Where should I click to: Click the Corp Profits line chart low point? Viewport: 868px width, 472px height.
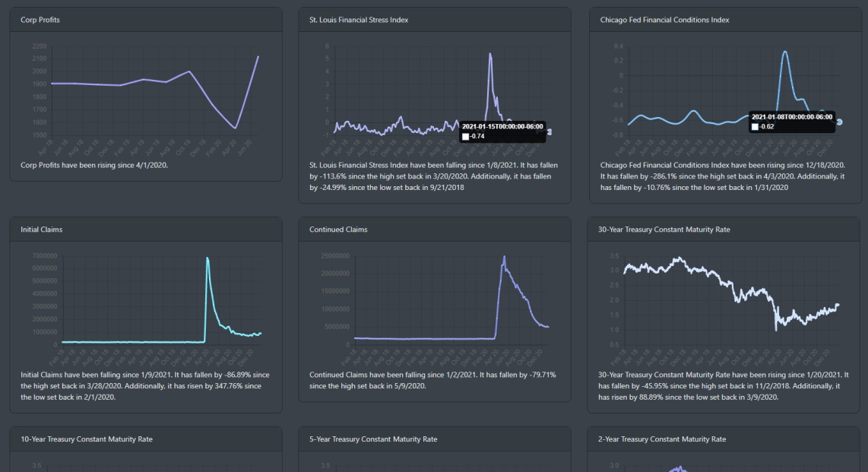click(236, 128)
